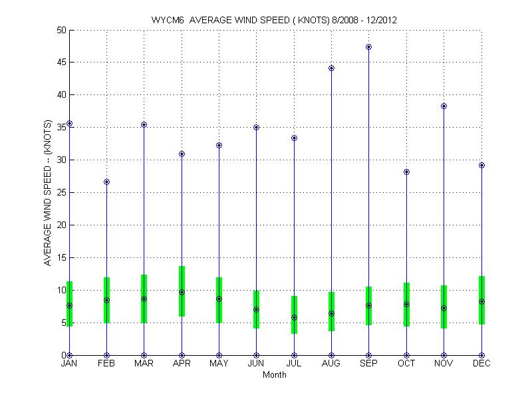532x399 pixels.
Task: Click the y-axis tick label '40'
Action: (x=62, y=95)
